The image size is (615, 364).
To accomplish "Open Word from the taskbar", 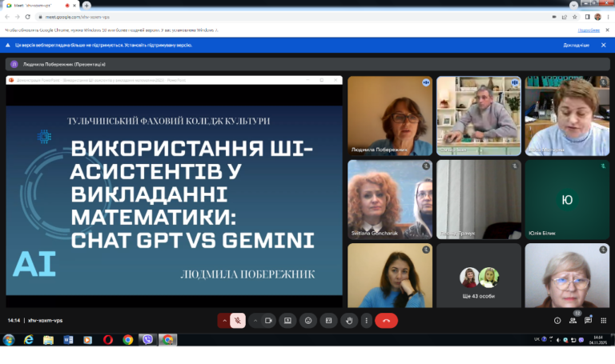I will pos(68,340).
